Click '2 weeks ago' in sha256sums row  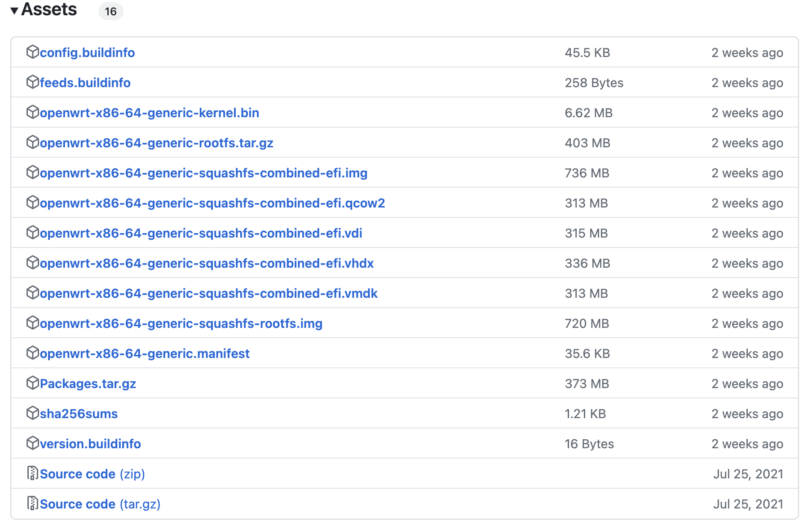pyautogui.click(x=747, y=414)
